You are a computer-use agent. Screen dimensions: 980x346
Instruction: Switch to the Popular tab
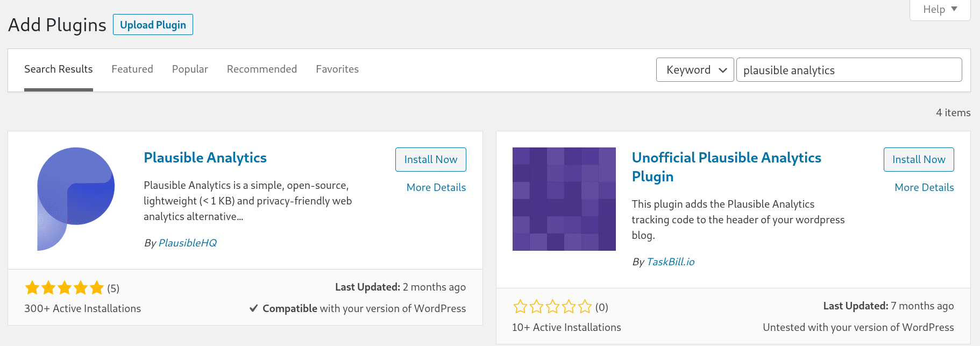coord(190,69)
